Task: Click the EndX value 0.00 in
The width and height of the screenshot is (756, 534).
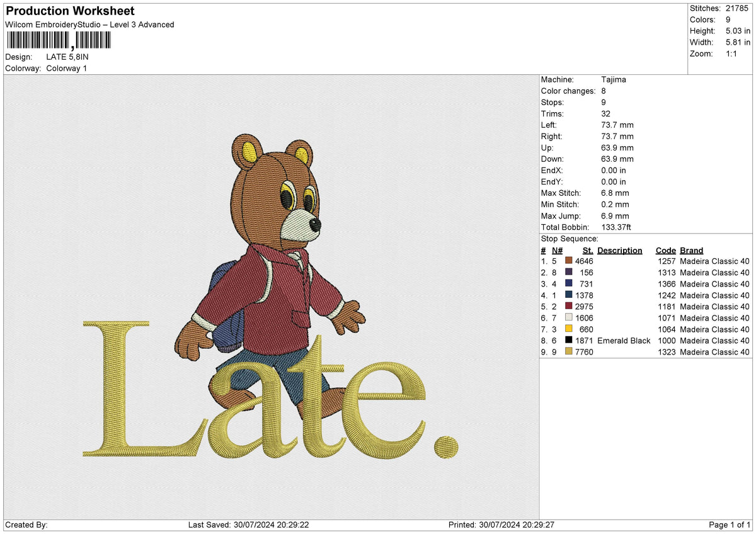Action: [614, 170]
